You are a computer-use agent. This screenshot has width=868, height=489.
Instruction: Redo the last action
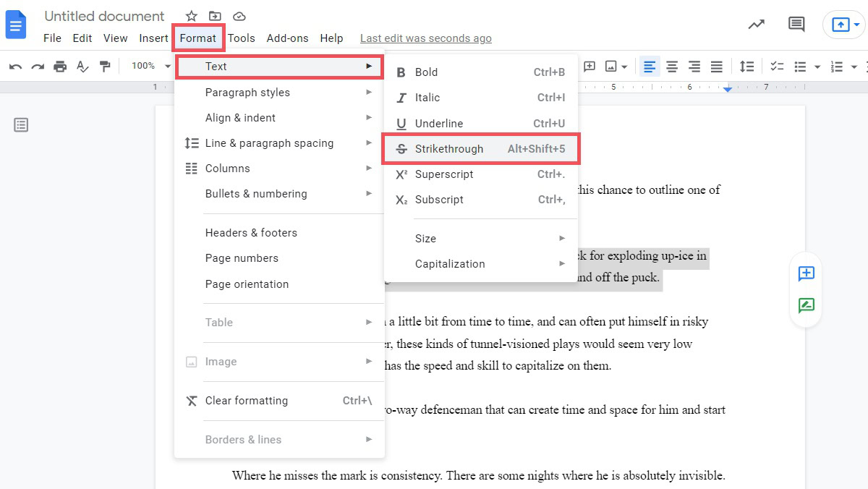37,66
